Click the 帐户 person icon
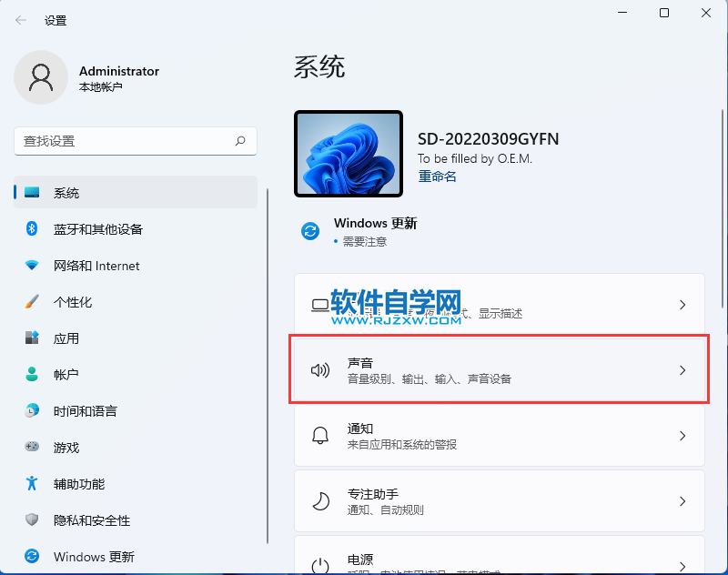 (32, 374)
